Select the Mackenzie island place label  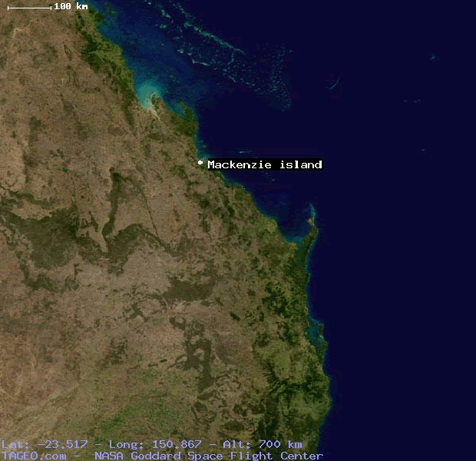click(x=265, y=164)
